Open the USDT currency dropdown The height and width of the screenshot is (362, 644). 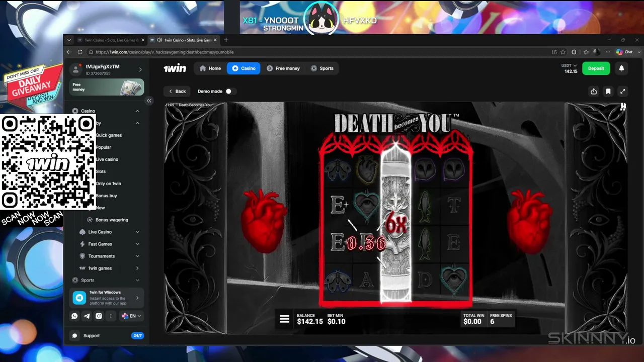pyautogui.click(x=570, y=65)
